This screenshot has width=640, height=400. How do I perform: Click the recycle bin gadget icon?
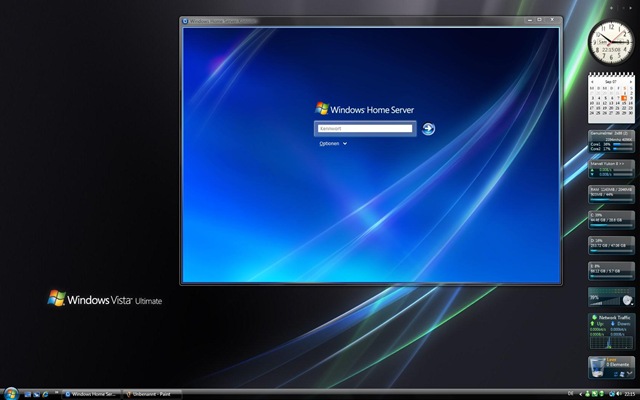click(x=596, y=367)
